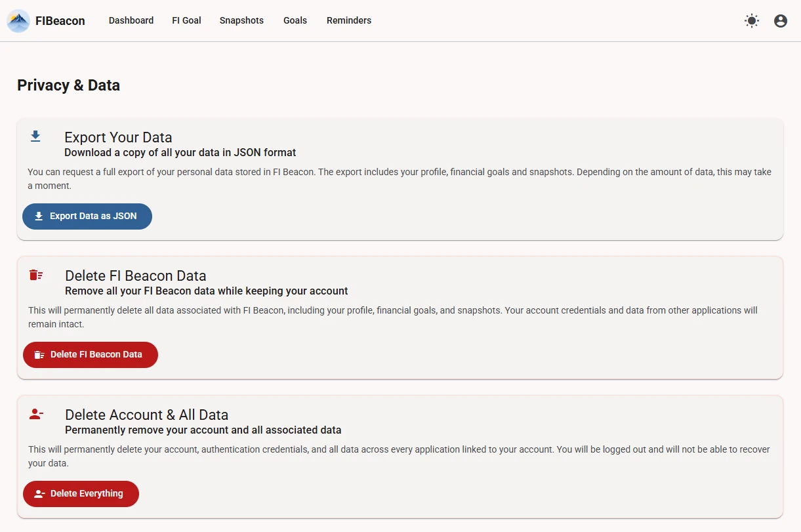
Task: Open the Dashboard page
Action: (x=131, y=20)
